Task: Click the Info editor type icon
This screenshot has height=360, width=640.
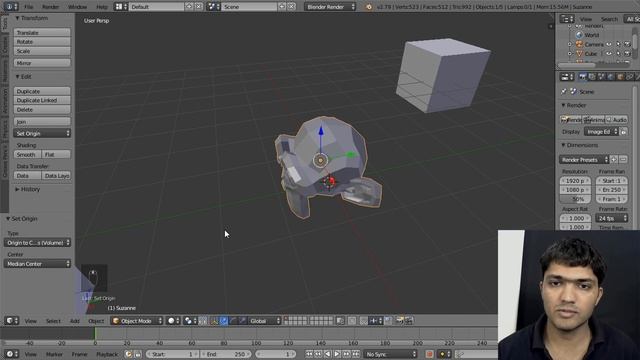Action: [10, 7]
